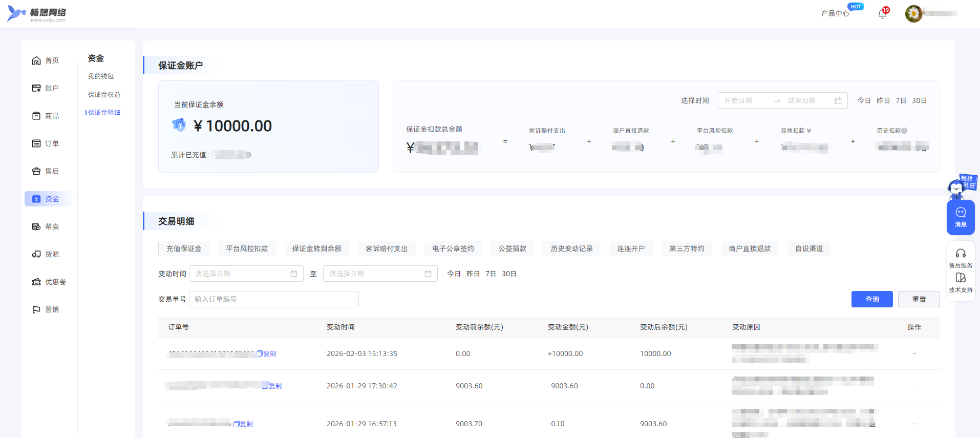
Task: Expand the 其他扣款 dropdown arrow
Action: (x=809, y=131)
